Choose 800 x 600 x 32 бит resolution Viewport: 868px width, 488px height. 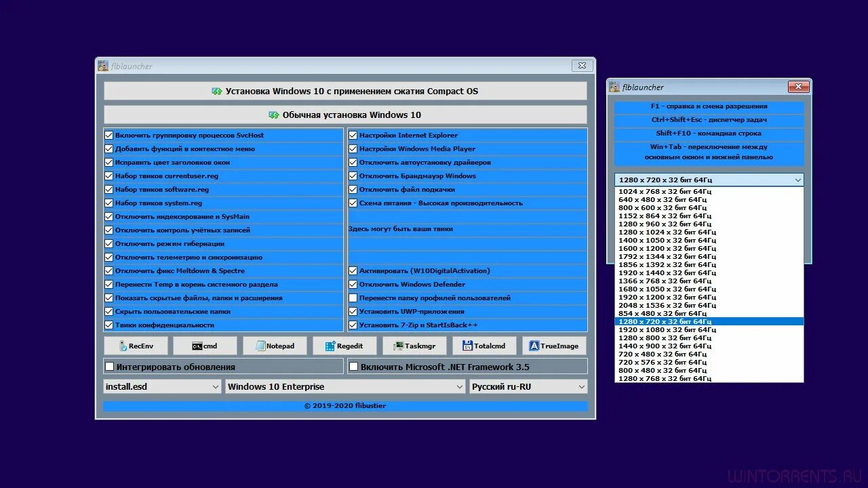pos(709,207)
